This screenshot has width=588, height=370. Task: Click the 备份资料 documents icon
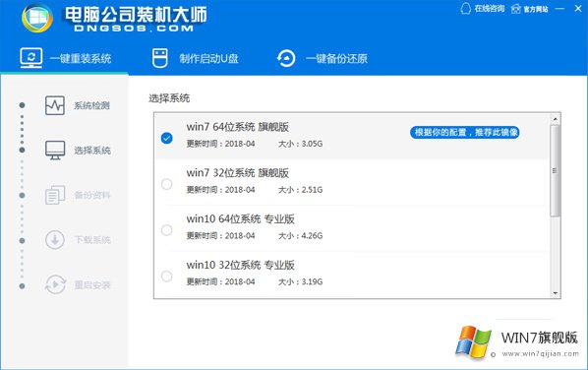coord(55,195)
